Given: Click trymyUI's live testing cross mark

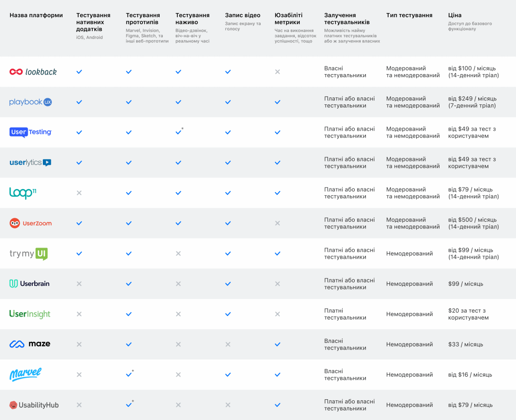Looking at the screenshot, I should coord(178,254).
